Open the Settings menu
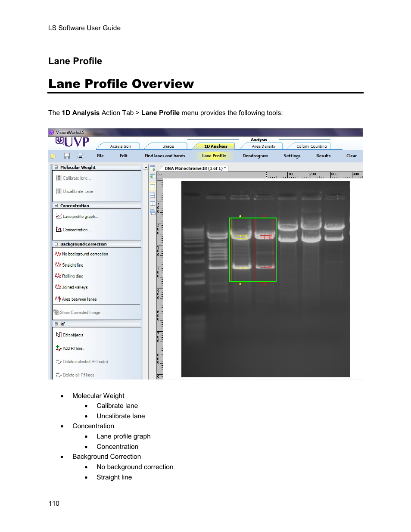This screenshot has width=411, height=532. point(292,156)
